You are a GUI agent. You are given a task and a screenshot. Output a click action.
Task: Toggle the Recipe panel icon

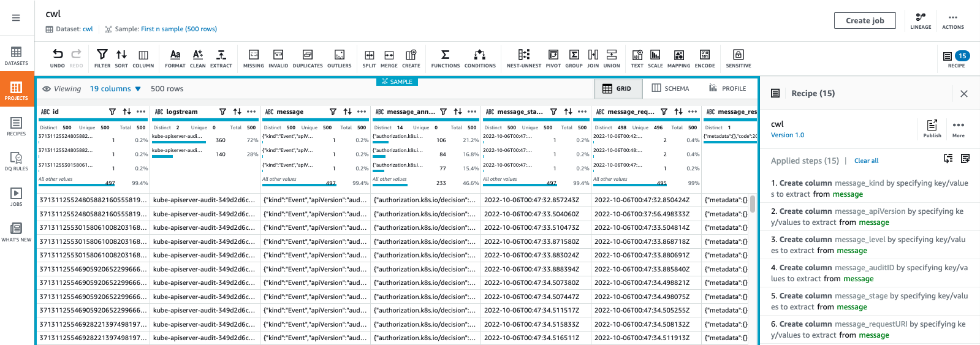click(956, 58)
